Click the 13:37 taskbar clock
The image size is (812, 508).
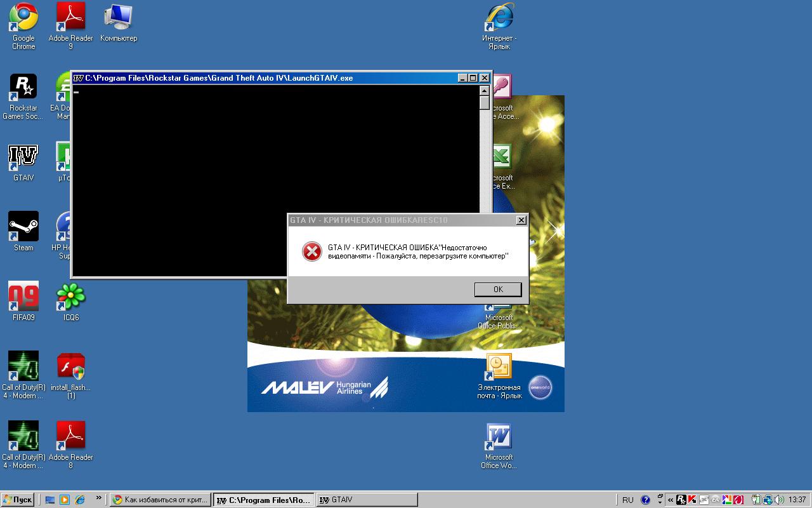pos(797,500)
